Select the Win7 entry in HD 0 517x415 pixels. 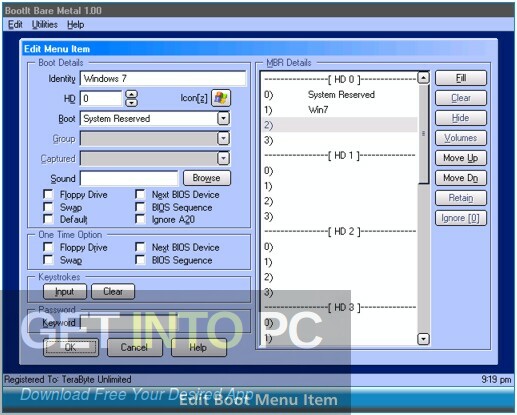click(339, 110)
